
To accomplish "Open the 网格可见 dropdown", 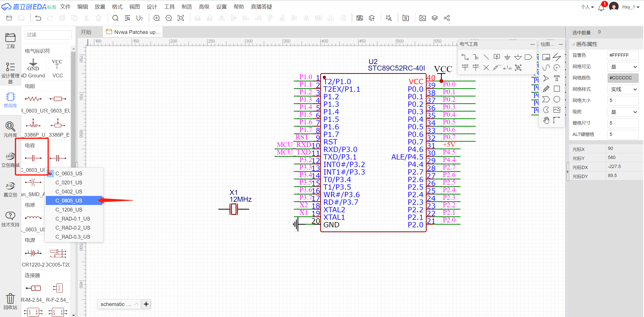I will (623, 67).
